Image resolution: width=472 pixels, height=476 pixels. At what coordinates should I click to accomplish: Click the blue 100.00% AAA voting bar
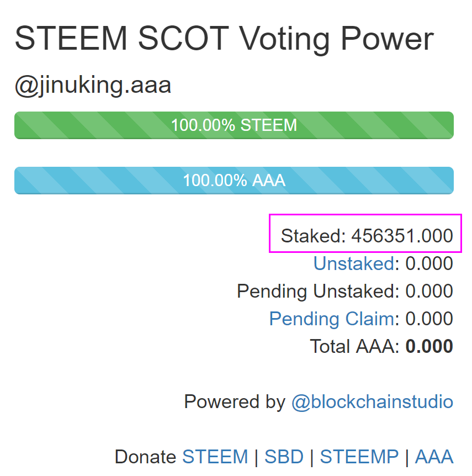click(234, 181)
